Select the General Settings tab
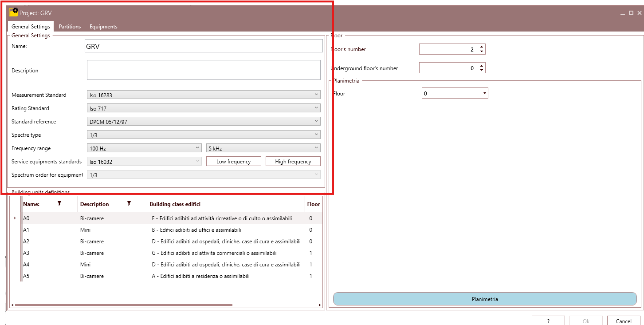 pyautogui.click(x=31, y=27)
